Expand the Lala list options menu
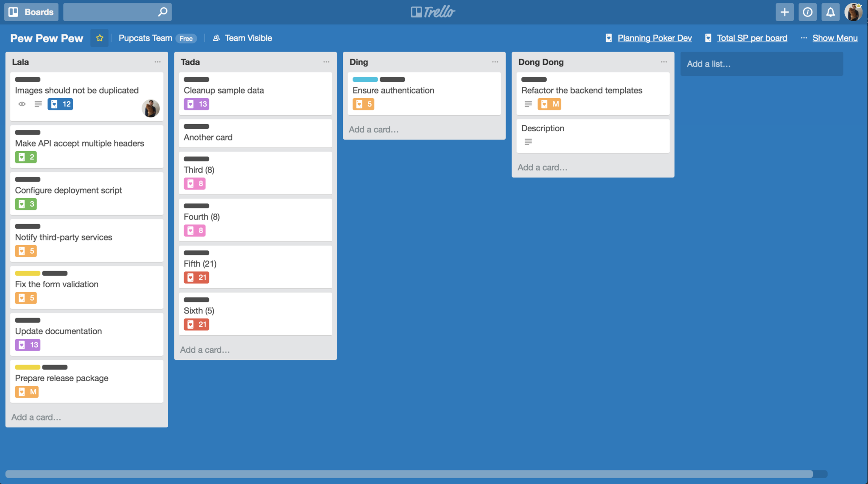The image size is (868, 484). click(157, 61)
